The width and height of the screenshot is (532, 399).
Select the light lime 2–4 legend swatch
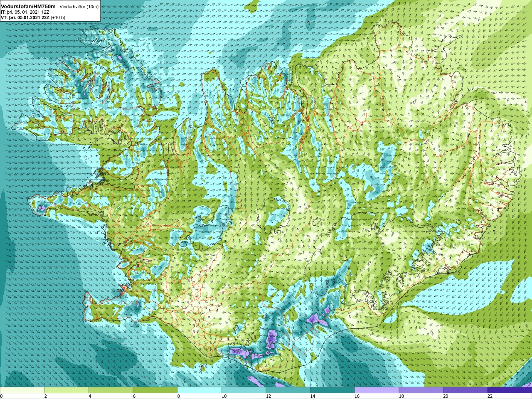point(66,390)
